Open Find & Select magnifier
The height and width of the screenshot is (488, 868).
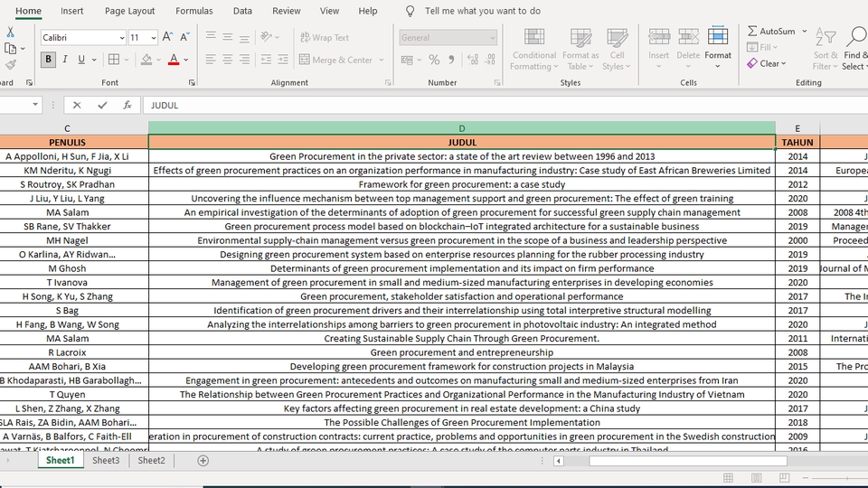click(x=854, y=49)
